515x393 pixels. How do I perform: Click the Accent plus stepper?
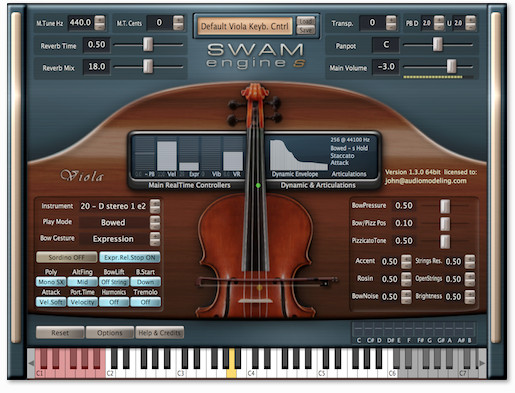(x=406, y=258)
